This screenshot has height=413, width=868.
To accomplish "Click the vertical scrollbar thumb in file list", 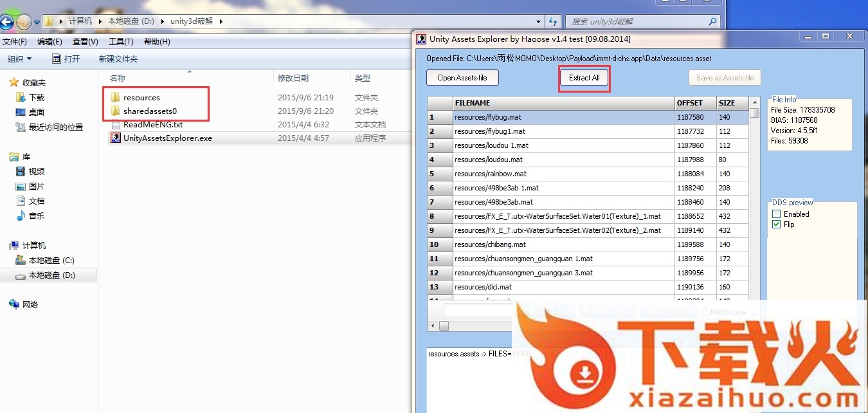I will click(754, 113).
